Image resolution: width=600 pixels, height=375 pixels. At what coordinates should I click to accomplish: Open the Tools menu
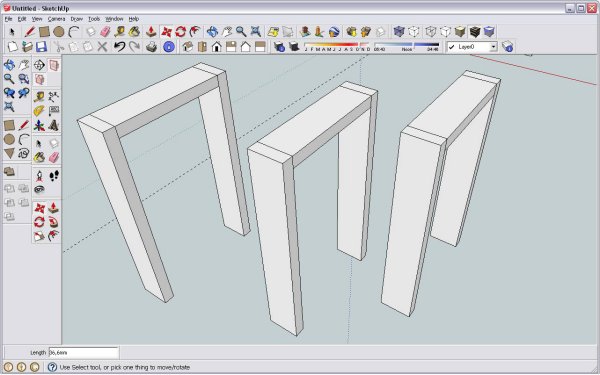[94, 19]
